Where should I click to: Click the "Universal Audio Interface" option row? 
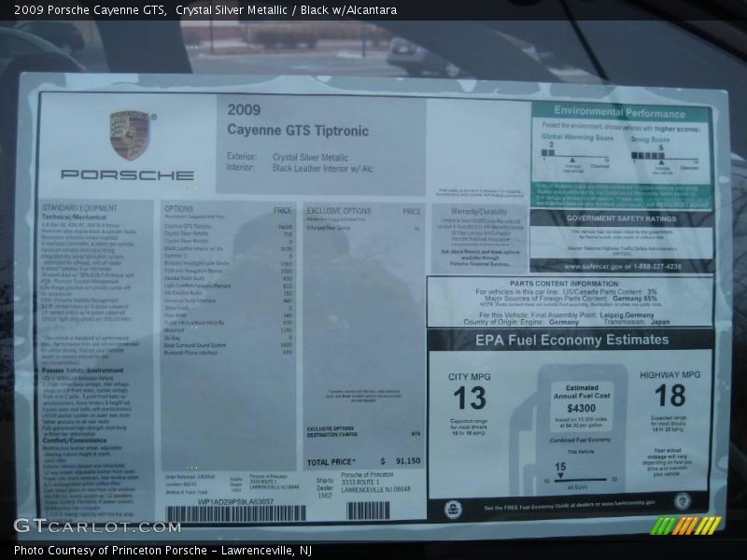coord(228,301)
